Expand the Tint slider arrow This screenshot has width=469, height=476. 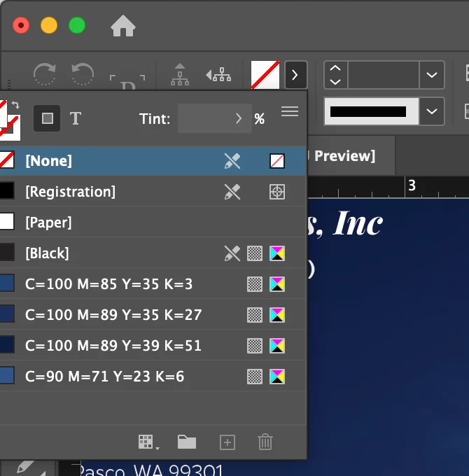(239, 118)
